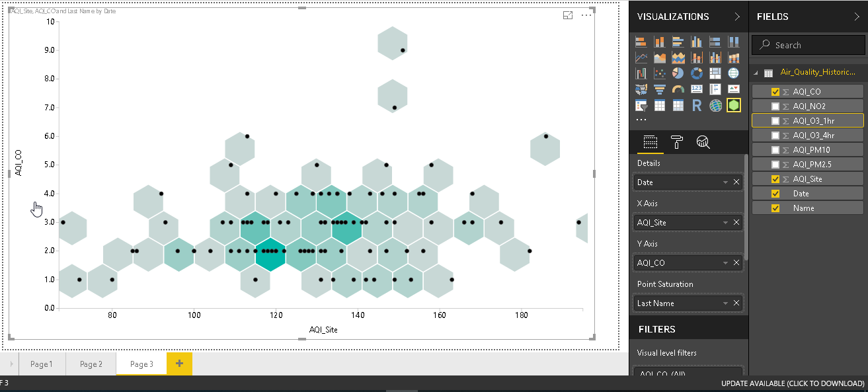This screenshot has width=868, height=392.
Task: Open the Date field dropdown in Details
Action: tap(725, 182)
